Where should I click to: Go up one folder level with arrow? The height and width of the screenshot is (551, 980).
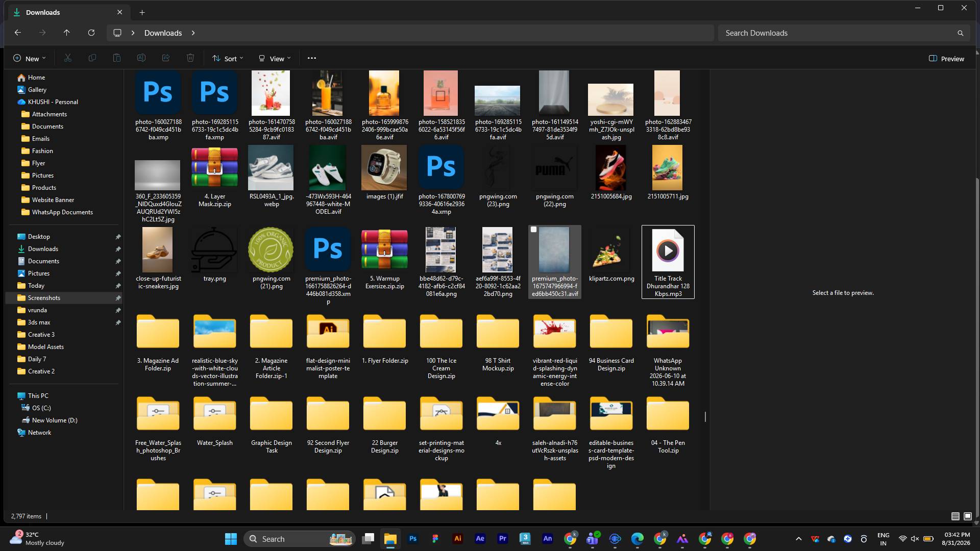pyautogui.click(x=67, y=33)
